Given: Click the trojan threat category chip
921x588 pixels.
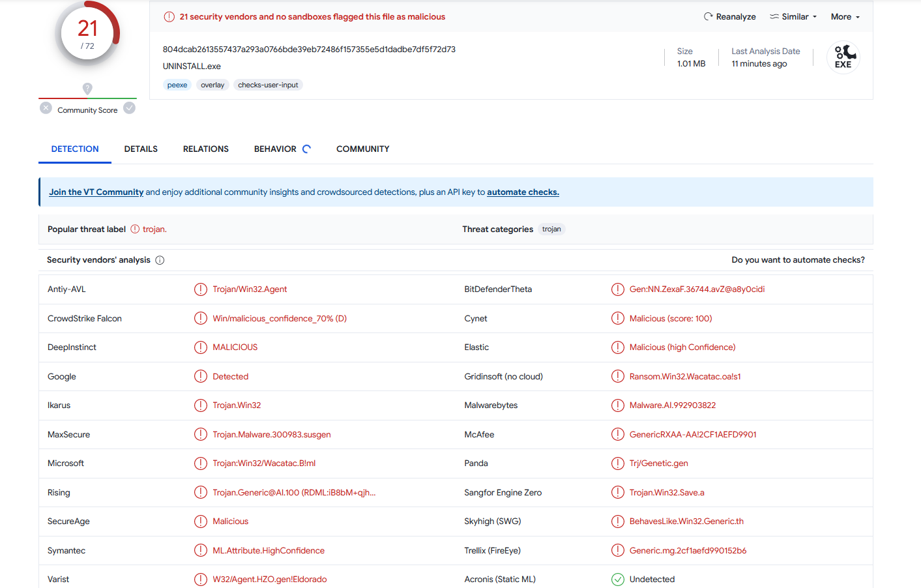Looking at the screenshot, I should (x=551, y=229).
